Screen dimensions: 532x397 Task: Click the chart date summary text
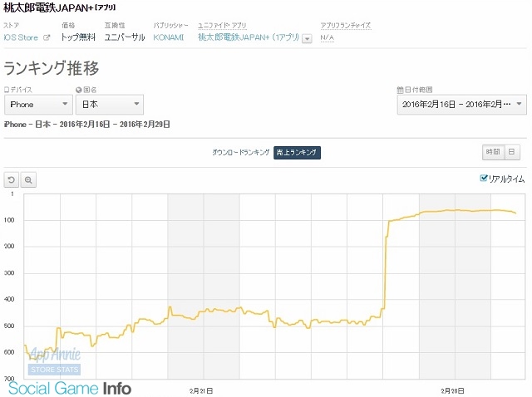tap(86, 125)
